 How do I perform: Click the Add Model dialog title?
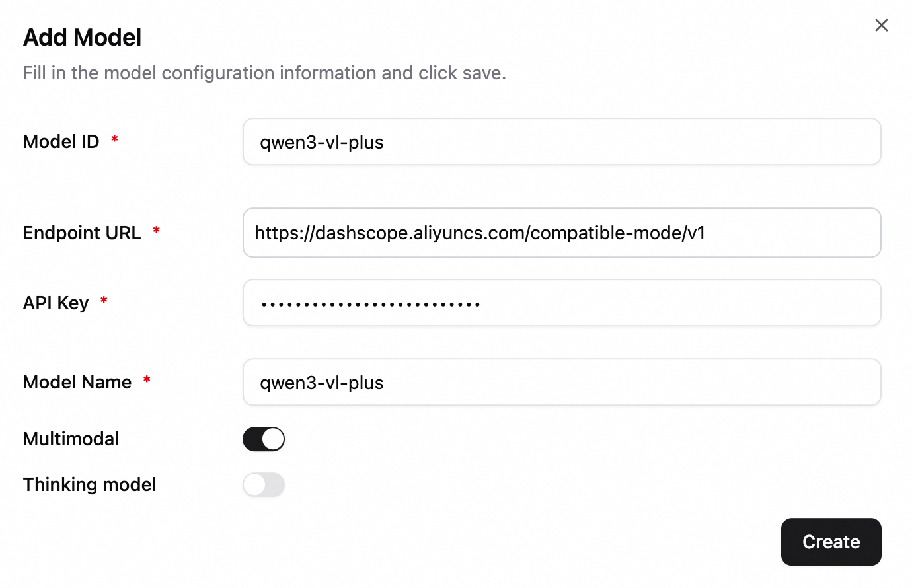pyautogui.click(x=83, y=38)
